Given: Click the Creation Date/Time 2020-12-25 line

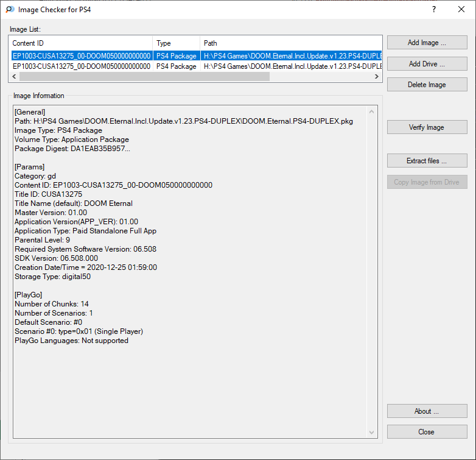Looking at the screenshot, I should tap(86, 267).
